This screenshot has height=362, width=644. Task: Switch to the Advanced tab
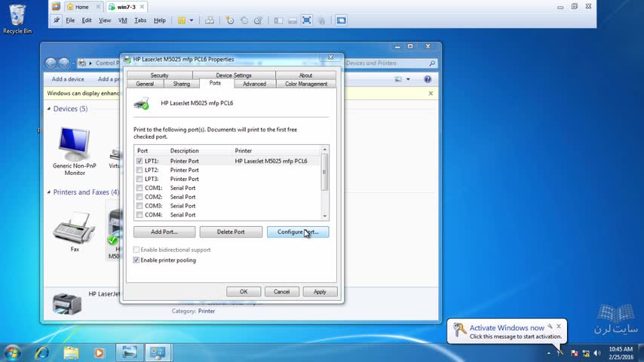point(254,84)
